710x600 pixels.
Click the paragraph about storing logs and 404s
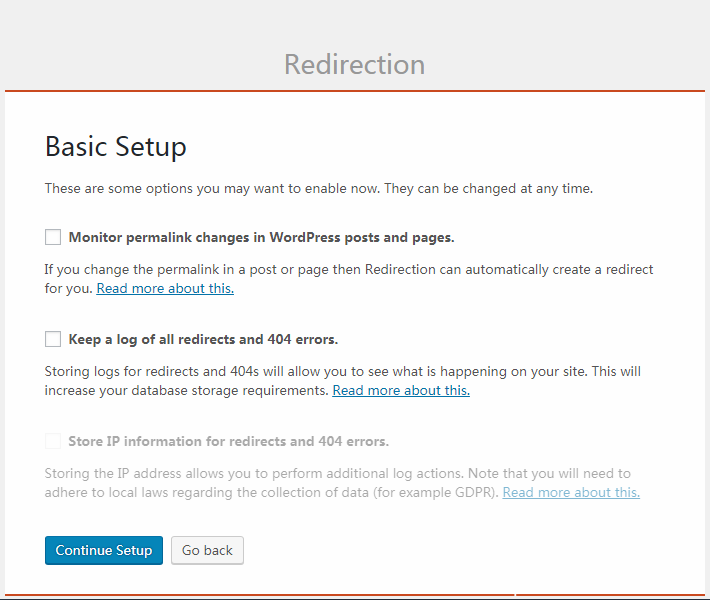(342, 372)
